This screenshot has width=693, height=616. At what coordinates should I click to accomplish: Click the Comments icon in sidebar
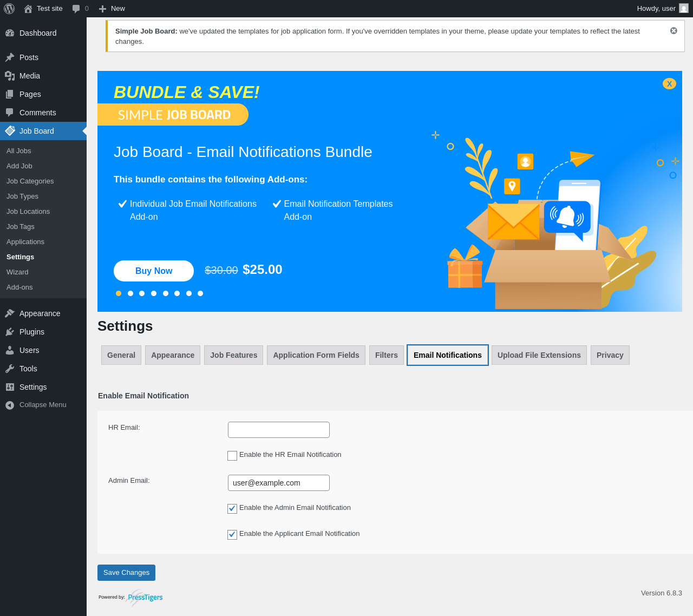point(10,113)
